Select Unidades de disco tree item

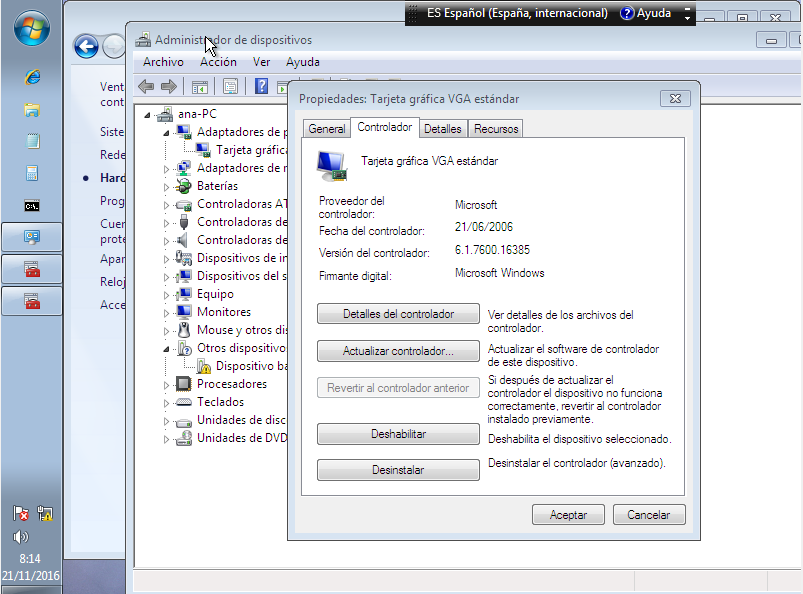tap(241, 420)
